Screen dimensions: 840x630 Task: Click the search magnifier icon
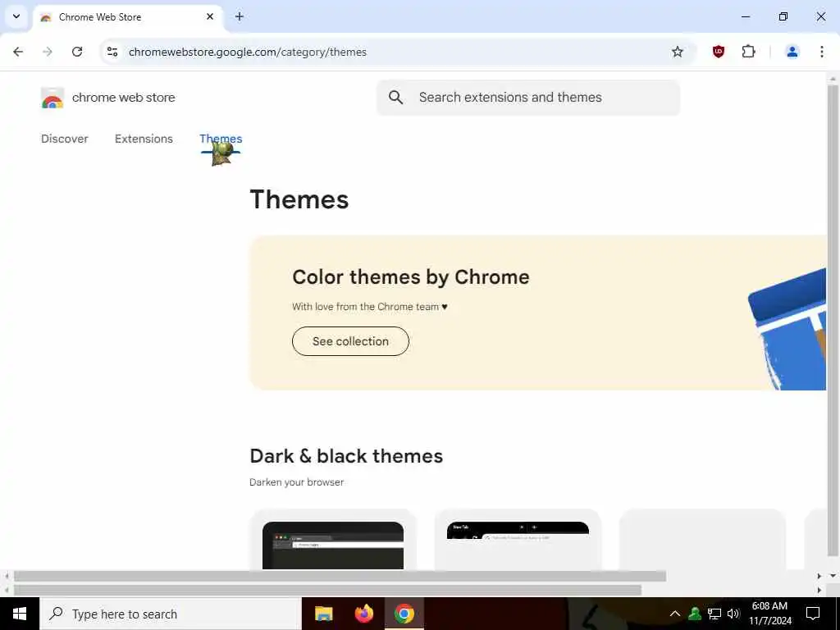pos(396,98)
